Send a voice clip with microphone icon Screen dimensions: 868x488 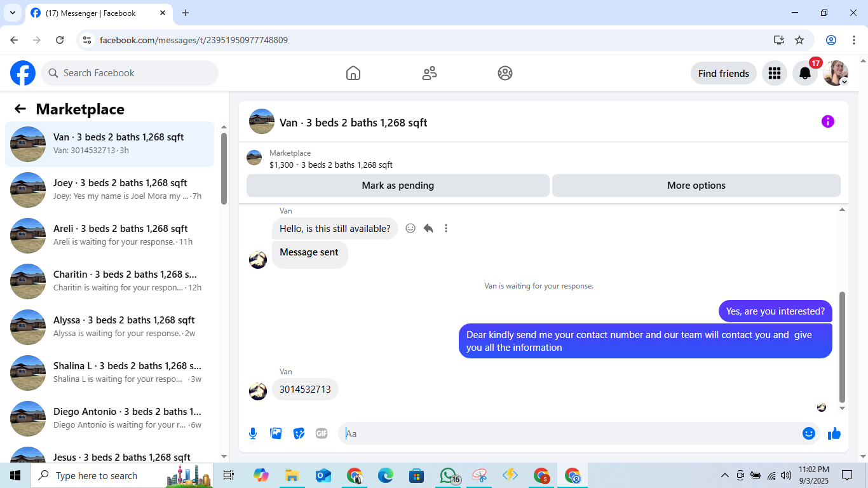coord(253,433)
